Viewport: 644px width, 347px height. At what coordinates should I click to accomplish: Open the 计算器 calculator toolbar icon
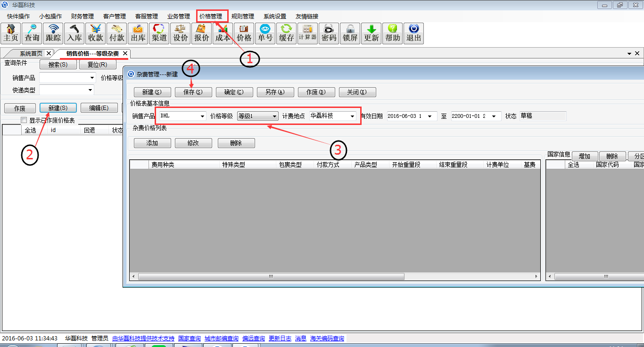click(x=307, y=33)
